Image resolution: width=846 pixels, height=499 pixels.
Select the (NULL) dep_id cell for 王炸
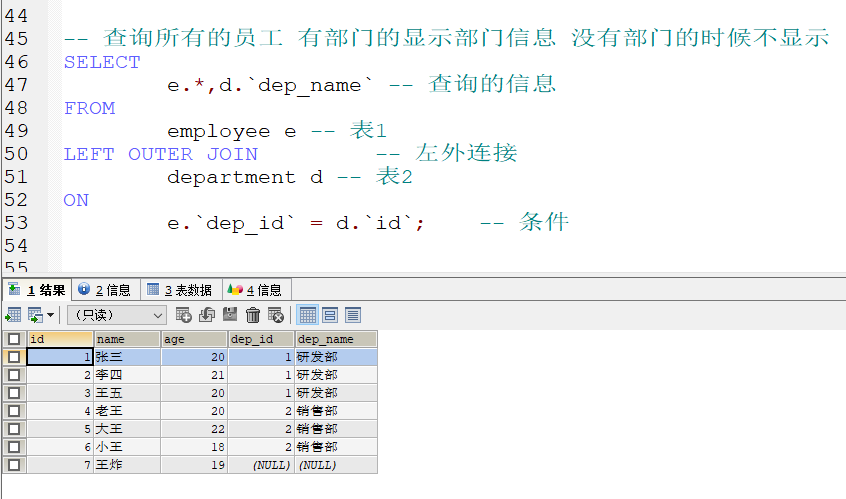click(261, 464)
